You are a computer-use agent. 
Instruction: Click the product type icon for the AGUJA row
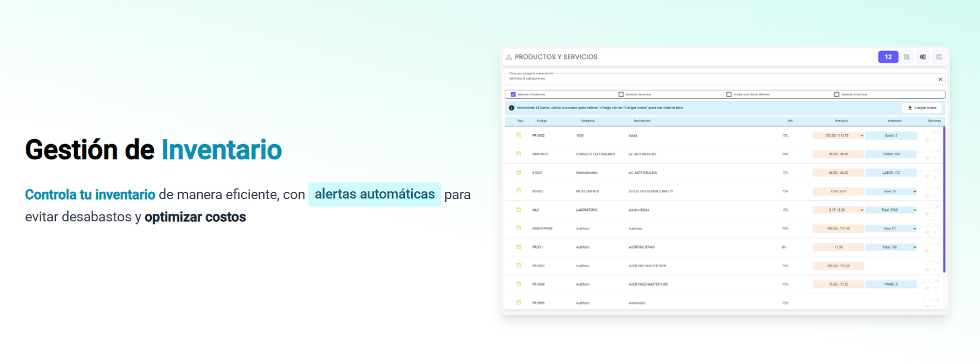[x=519, y=191]
